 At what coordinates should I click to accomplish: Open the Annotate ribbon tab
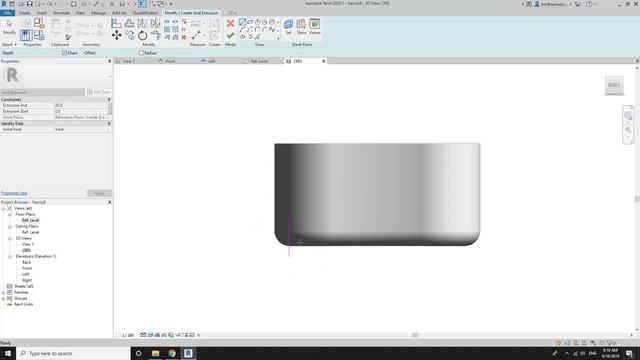coord(62,13)
